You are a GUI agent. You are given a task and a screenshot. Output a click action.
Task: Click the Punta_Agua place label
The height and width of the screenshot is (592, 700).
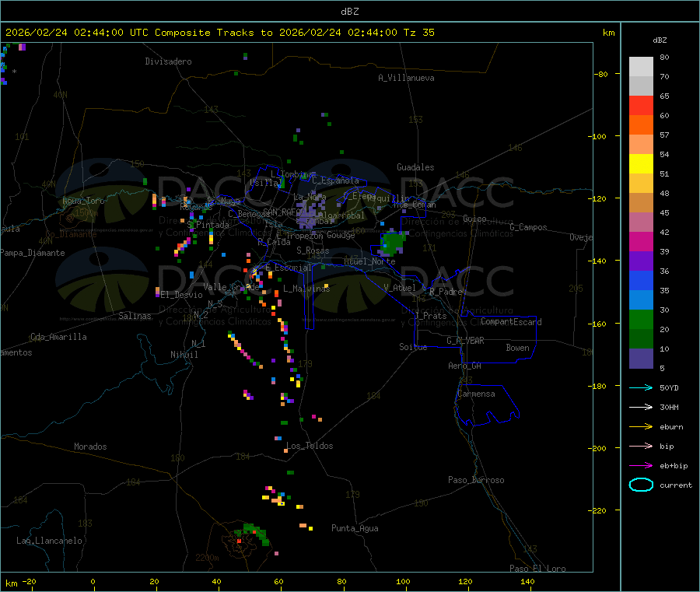(355, 528)
